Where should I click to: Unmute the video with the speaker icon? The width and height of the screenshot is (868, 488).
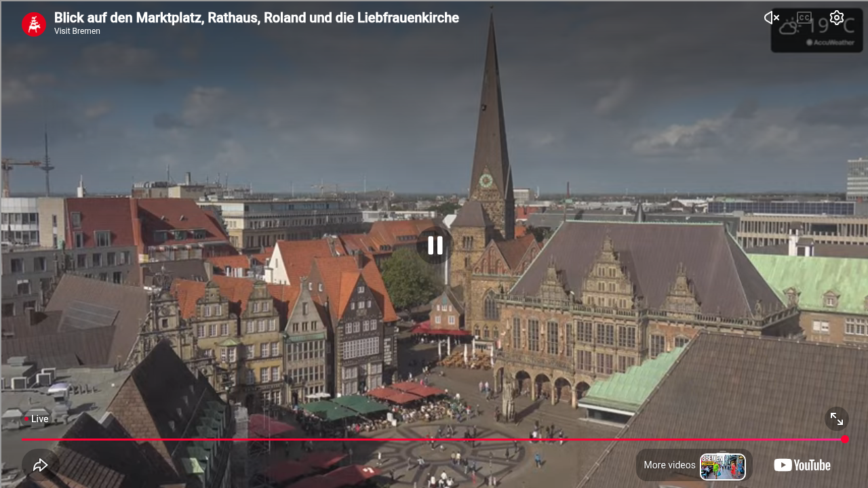point(772,18)
